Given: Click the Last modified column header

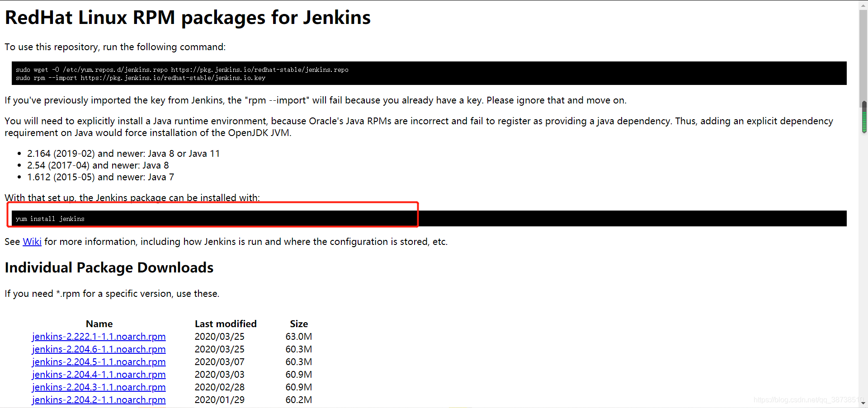Looking at the screenshot, I should (226, 324).
